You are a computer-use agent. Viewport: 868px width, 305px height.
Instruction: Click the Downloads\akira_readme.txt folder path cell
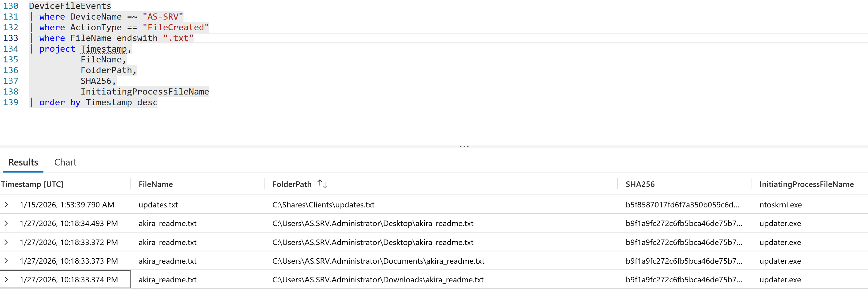pyautogui.click(x=378, y=280)
